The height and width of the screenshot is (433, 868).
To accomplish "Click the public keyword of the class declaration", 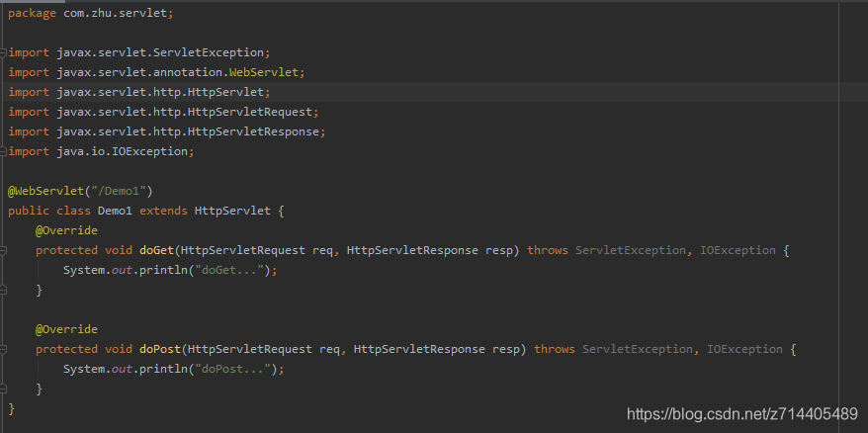I will click(29, 211).
